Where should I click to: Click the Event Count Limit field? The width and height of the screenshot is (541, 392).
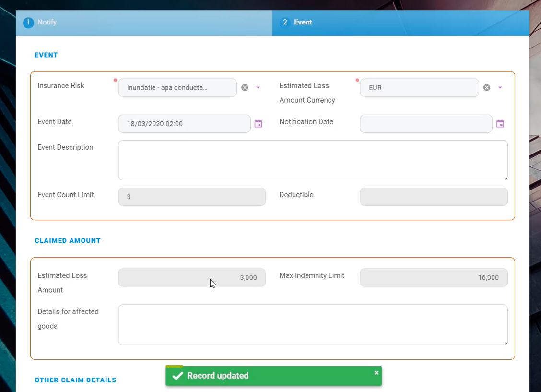click(191, 197)
